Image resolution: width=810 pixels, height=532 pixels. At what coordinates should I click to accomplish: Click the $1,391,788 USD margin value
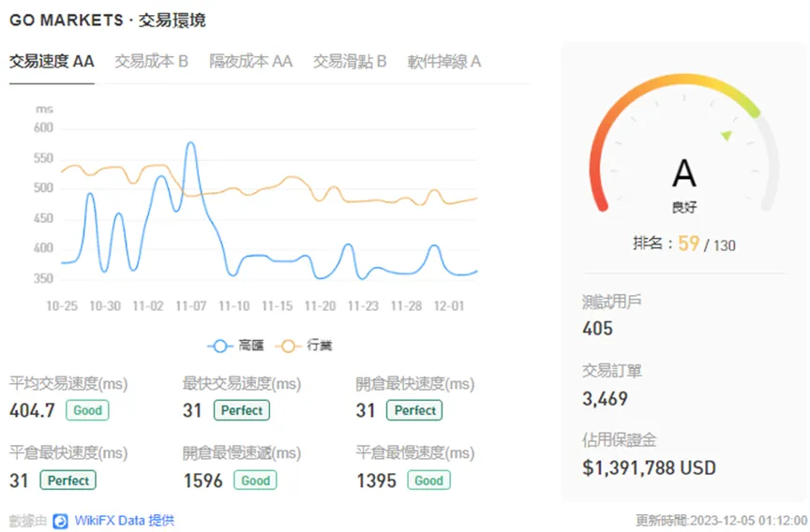pyautogui.click(x=649, y=468)
